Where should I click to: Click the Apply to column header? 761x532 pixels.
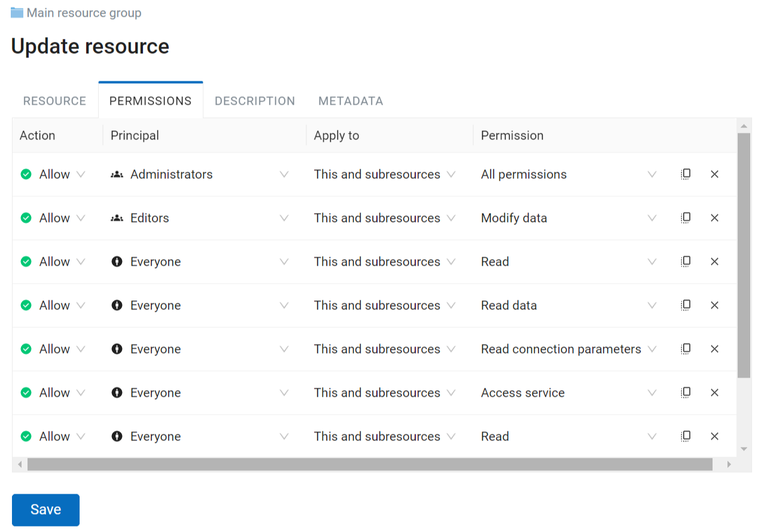[336, 135]
